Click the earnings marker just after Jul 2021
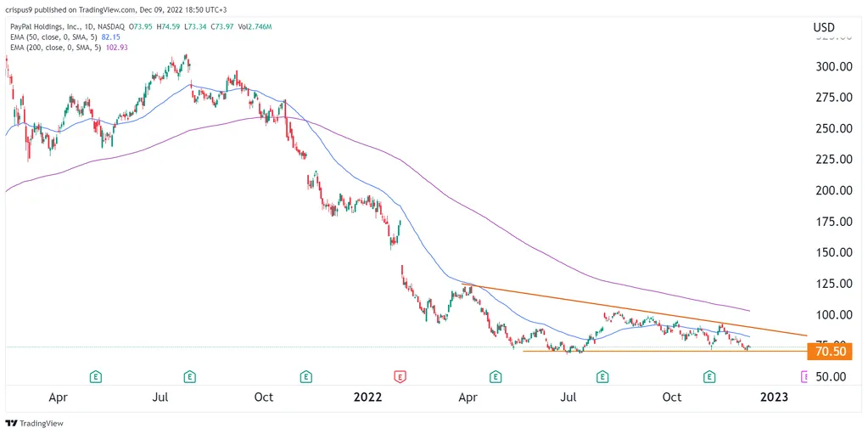Viewport: 868px width, 434px height. click(190, 375)
